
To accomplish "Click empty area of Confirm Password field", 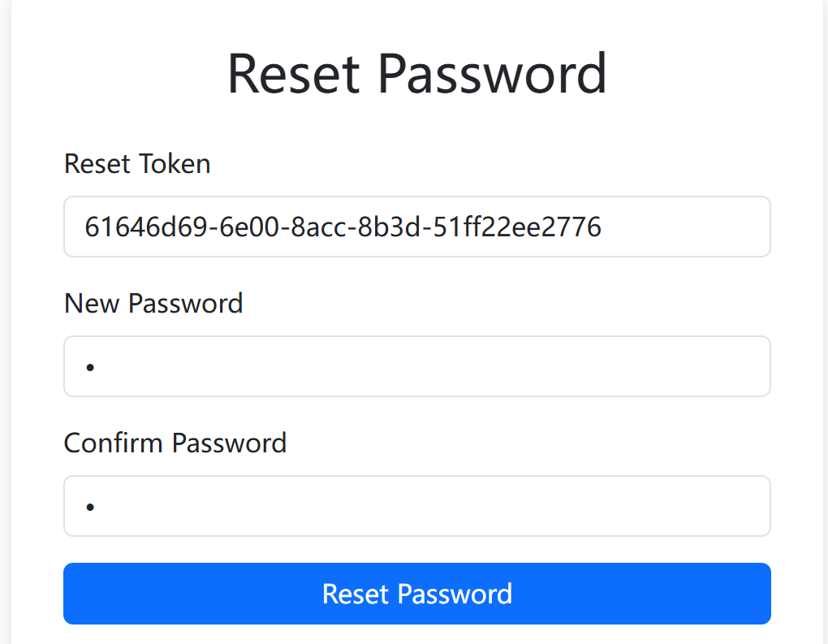I will (x=487, y=506).
